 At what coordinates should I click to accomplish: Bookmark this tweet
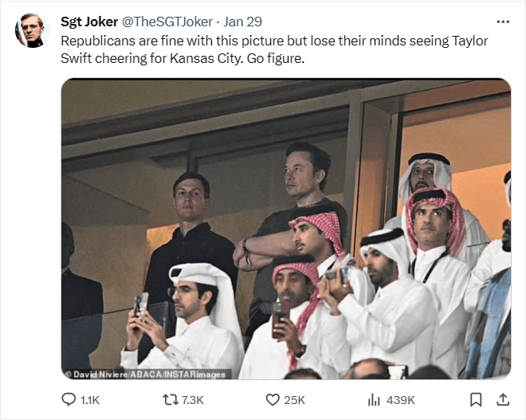pos(476,399)
